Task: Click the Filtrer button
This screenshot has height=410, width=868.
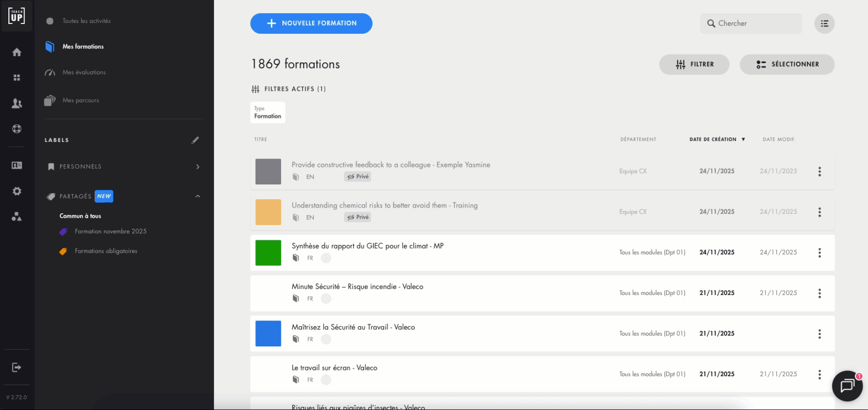Action: (x=694, y=65)
